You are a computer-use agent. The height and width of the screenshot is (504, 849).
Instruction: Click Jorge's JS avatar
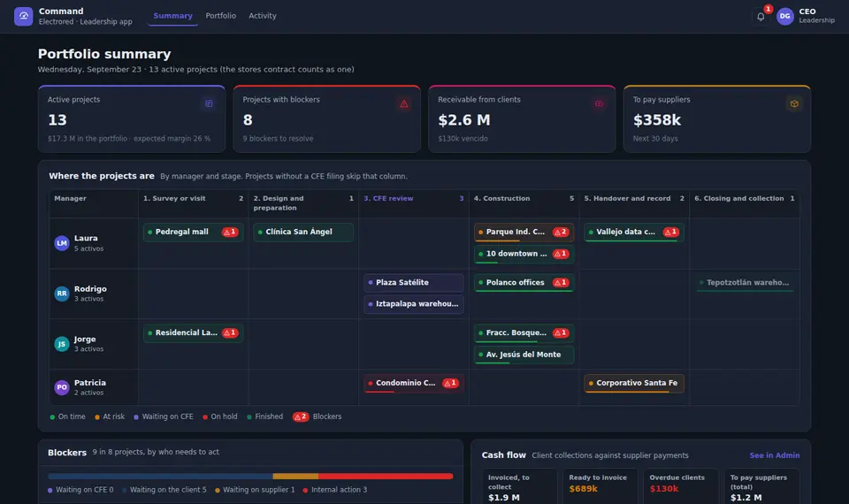[x=62, y=344]
